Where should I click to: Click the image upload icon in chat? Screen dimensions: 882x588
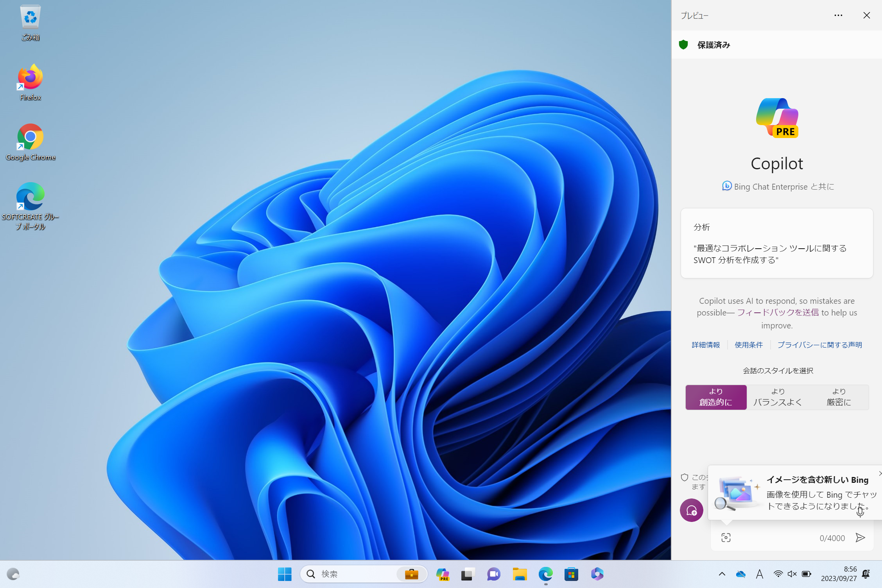(x=726, y=537)
